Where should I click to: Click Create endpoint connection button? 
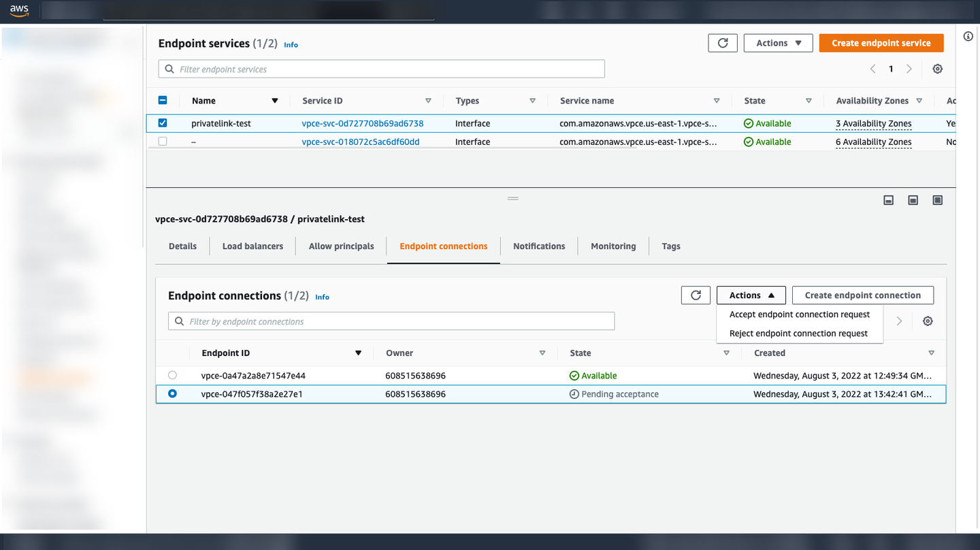863,295
